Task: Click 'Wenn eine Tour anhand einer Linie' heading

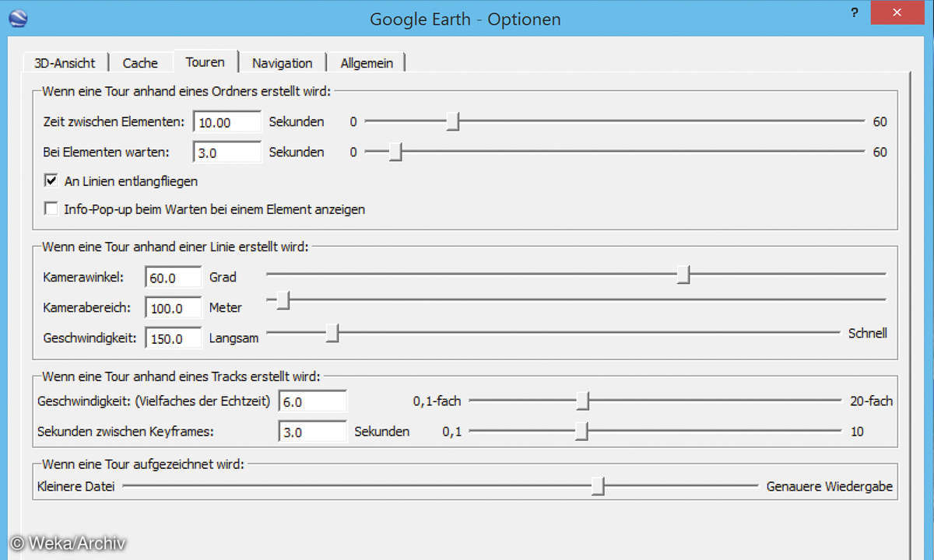Action: [x=175, y=247]
